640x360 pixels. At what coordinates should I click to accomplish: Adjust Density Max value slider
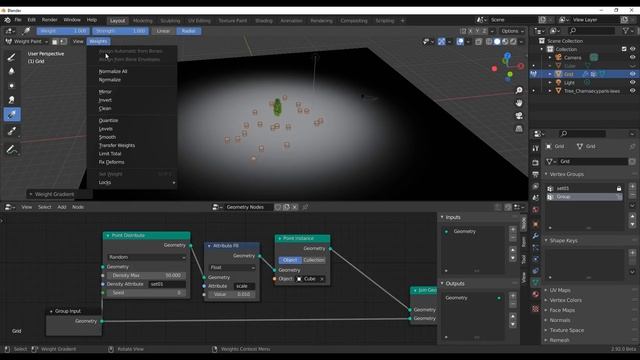(146, 276)
